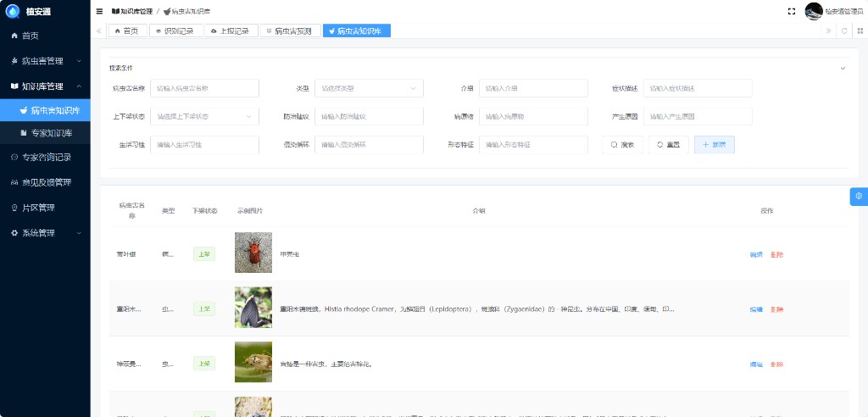This screenshot has width=868, height=417.
Task: Click the 操作 column header
Action: point(766,211)
